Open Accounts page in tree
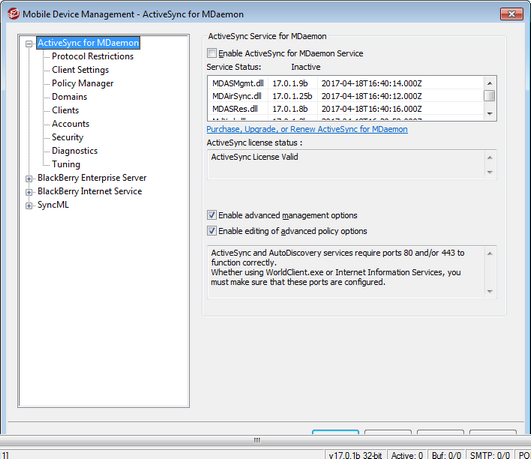 coord(70,124)
